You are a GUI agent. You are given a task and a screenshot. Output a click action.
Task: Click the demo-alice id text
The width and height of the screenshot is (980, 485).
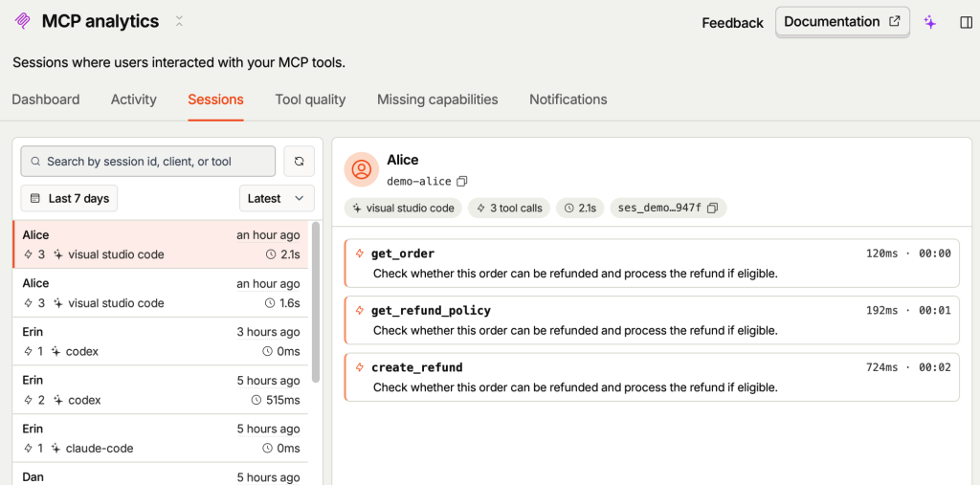(x=419, y=181)
